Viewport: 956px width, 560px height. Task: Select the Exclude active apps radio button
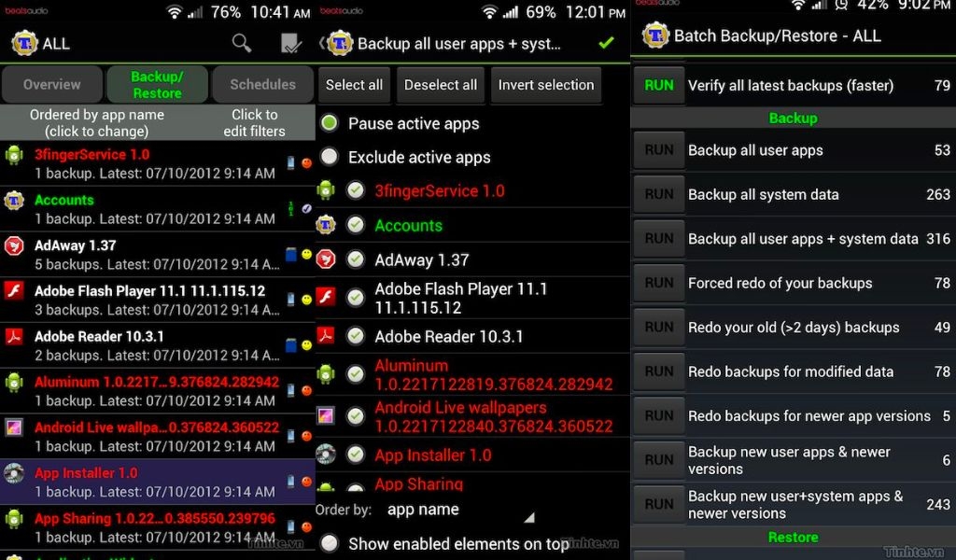(x=330, y=157)
